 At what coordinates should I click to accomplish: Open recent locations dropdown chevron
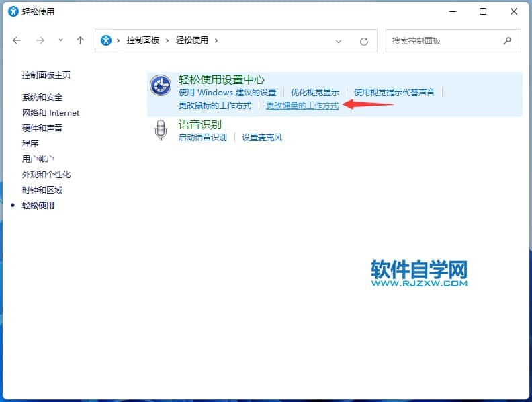60,40
